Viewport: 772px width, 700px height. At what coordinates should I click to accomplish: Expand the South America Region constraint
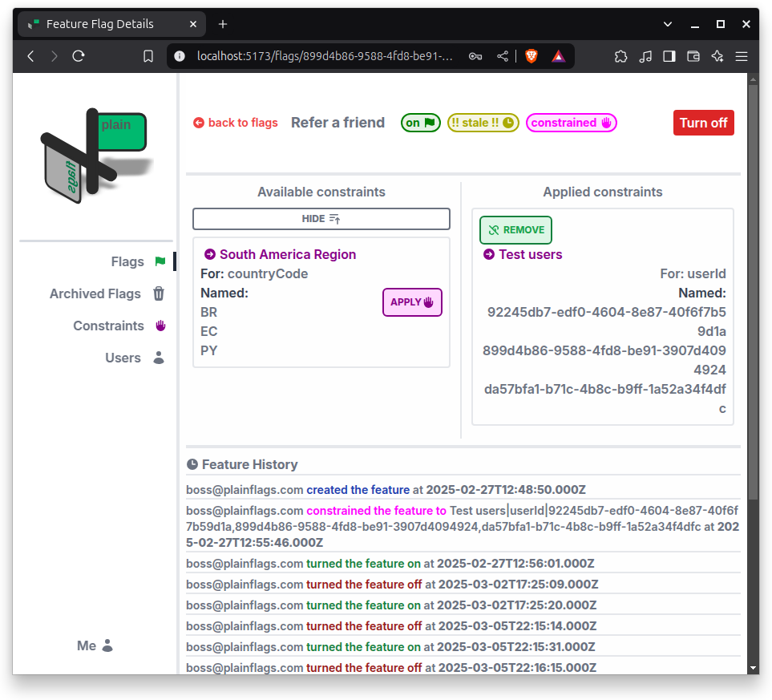[x=212, y=254]
